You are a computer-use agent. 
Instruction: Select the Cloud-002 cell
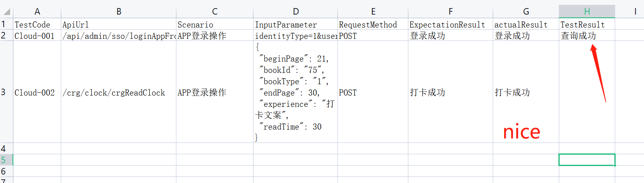point(37,92)
